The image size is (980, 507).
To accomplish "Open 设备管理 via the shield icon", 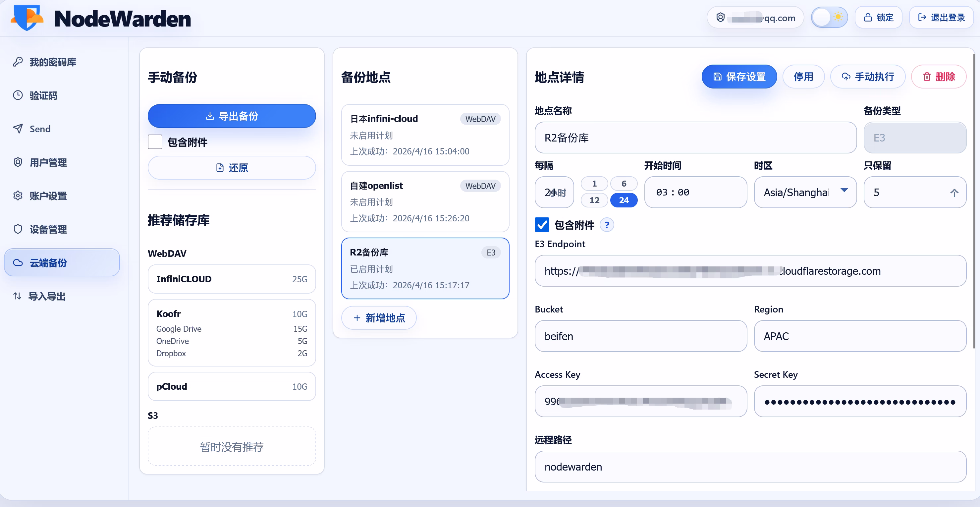I will tap(18, 229).
